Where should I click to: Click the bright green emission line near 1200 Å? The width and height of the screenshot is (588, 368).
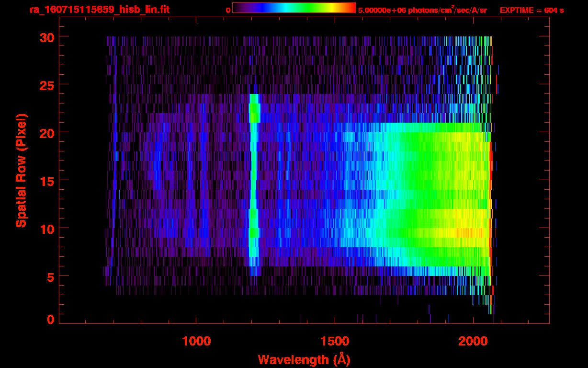pos(254,182)
